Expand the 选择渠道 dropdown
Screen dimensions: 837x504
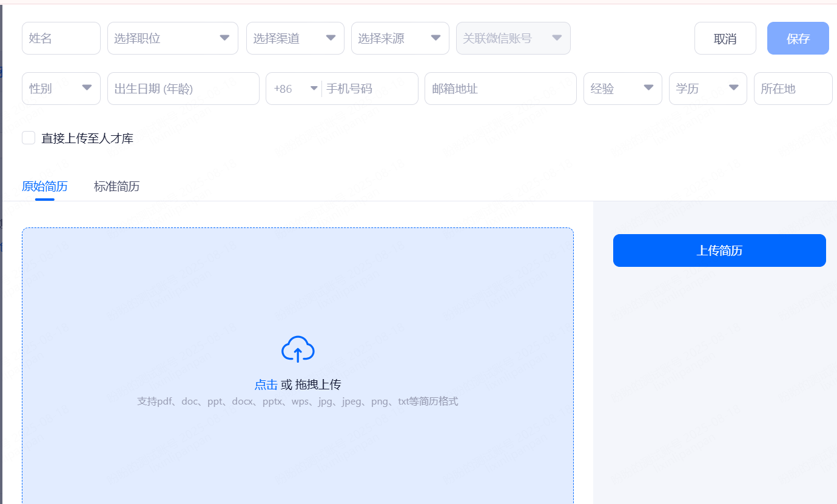[295, 38]
